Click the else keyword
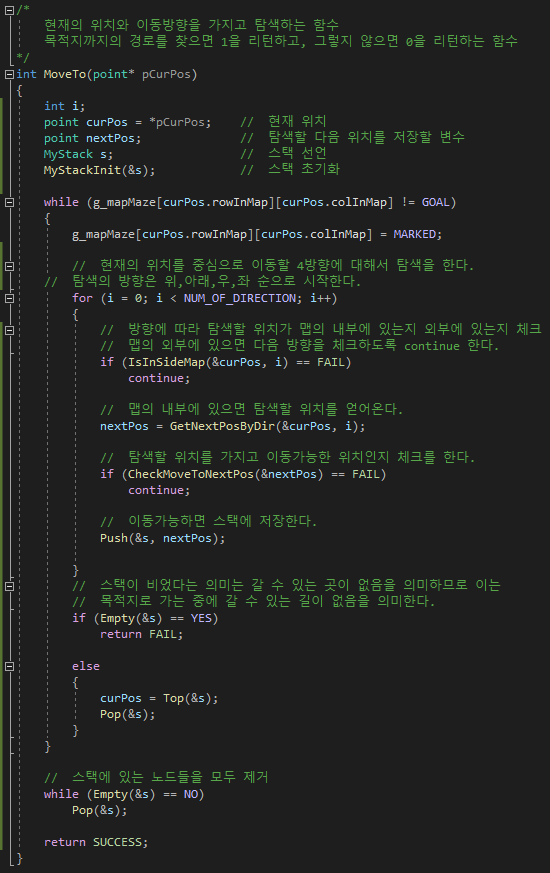 click(x=86, y=666)
